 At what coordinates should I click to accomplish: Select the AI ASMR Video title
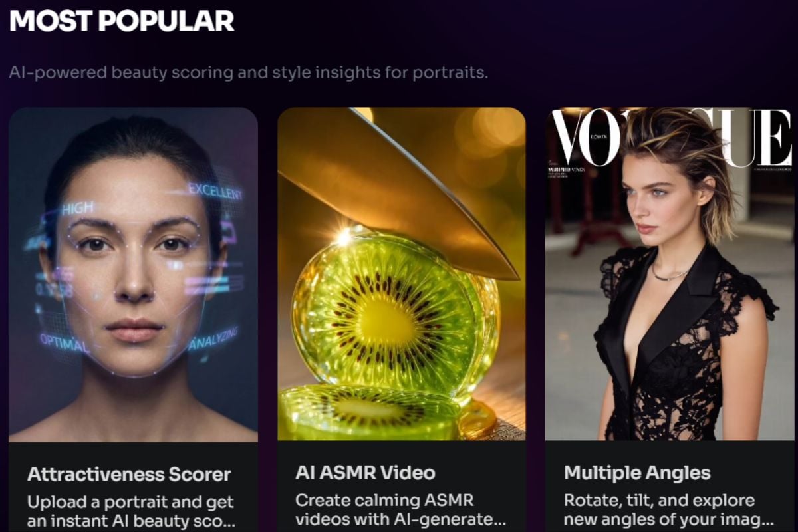(x=365, y=473)
